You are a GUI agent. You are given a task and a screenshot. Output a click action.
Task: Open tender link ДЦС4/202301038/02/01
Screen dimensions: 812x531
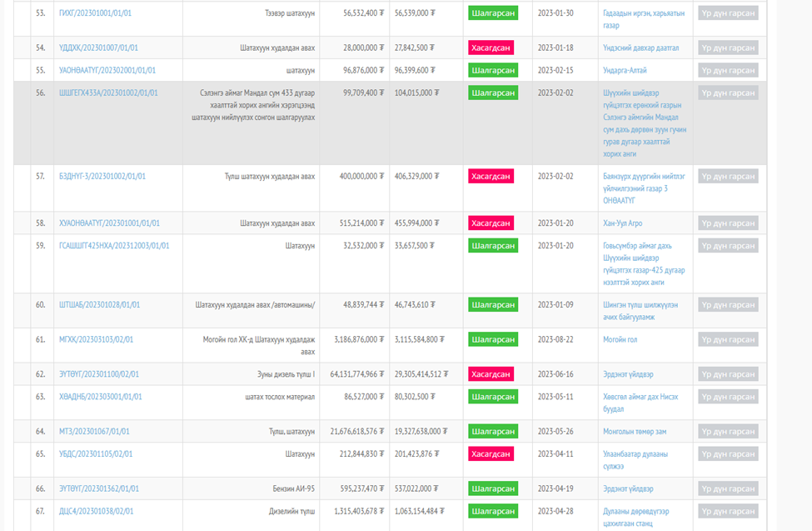97,511
